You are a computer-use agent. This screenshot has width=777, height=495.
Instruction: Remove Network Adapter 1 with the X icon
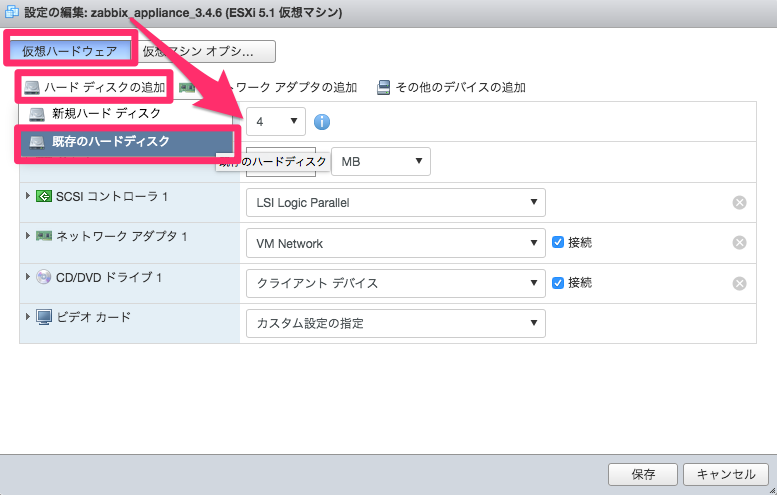click(739, 242)
